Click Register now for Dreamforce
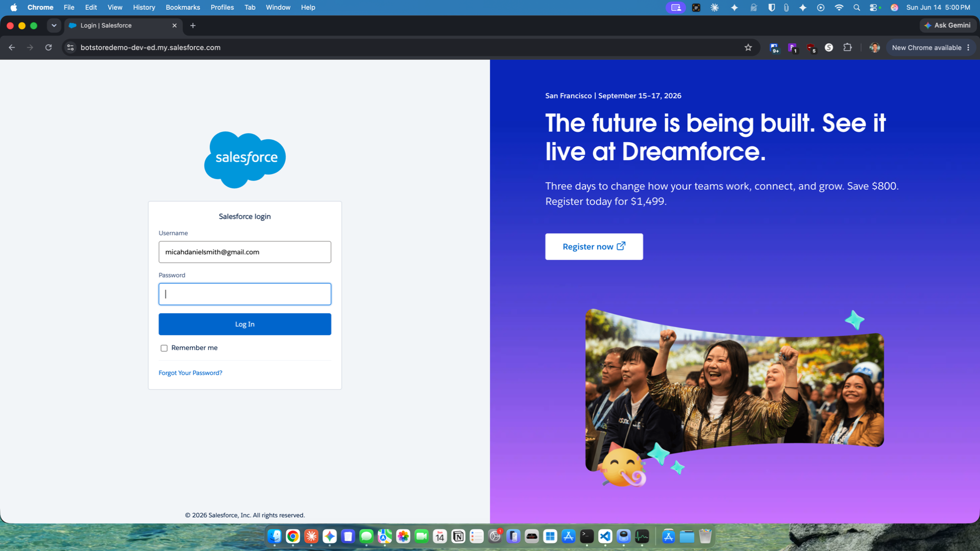The image size is (980, 551). 594,247
